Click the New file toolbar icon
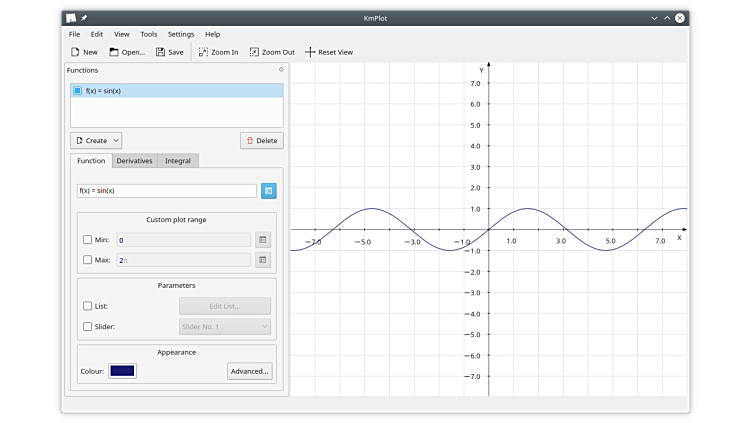 pyautogui.click(x=75, y=52)
